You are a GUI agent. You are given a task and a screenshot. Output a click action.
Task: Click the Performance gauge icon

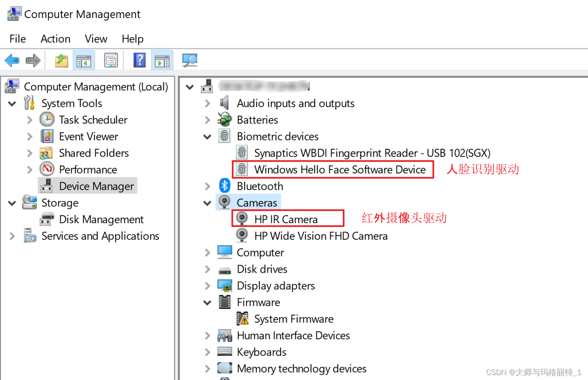47,169
